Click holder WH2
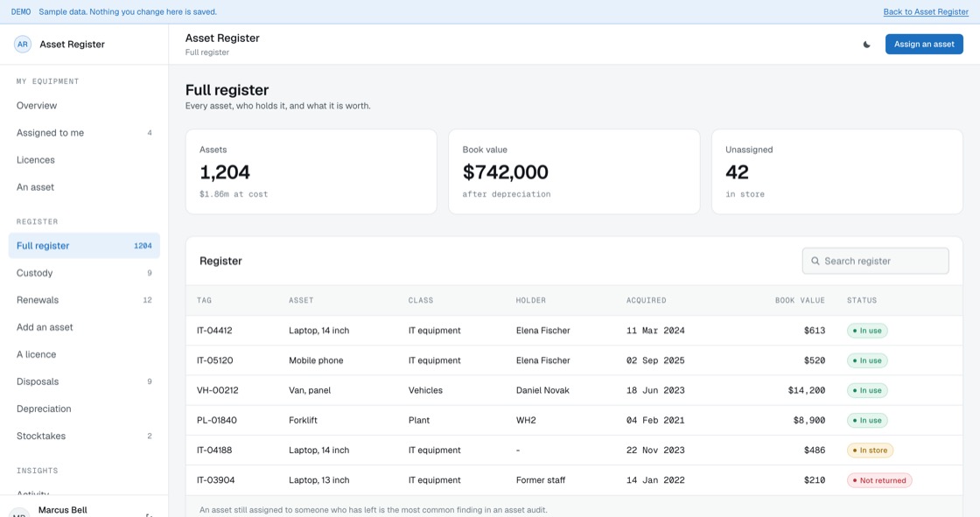Screen dimensions: 980x517 [526, 420]
